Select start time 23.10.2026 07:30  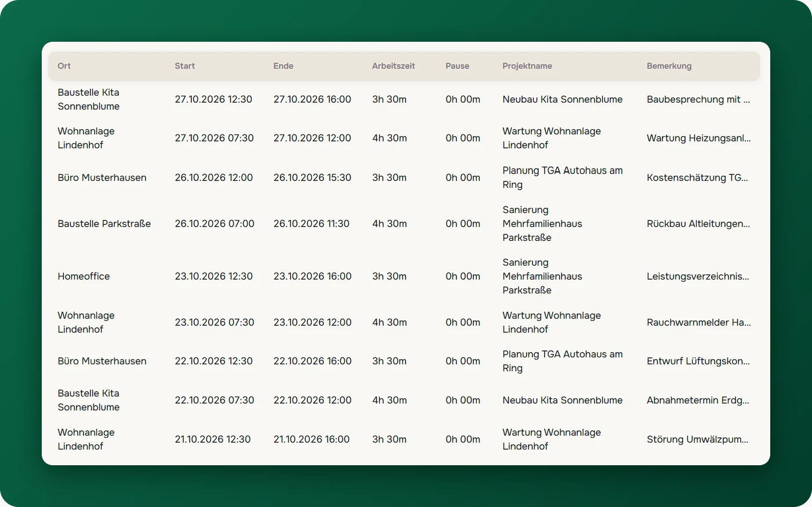pos(214,322)
